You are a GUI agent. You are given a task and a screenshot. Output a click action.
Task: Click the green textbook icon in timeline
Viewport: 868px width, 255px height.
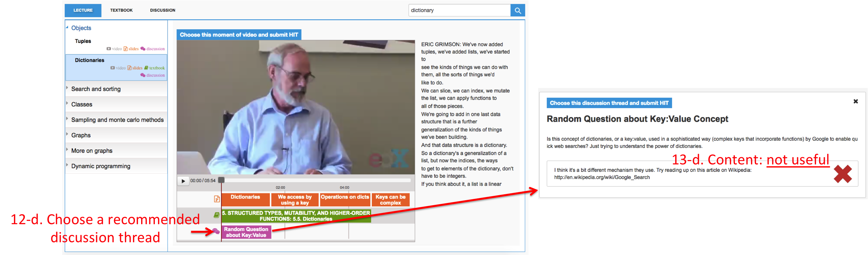[x=217, y=215]
